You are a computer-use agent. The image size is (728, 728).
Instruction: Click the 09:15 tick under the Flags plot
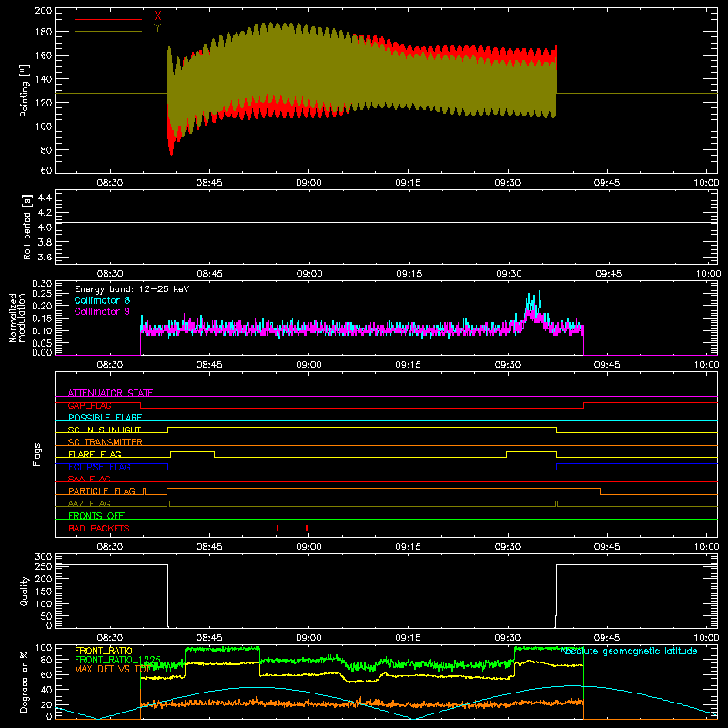pyautogui.click(x=408, y=547)
